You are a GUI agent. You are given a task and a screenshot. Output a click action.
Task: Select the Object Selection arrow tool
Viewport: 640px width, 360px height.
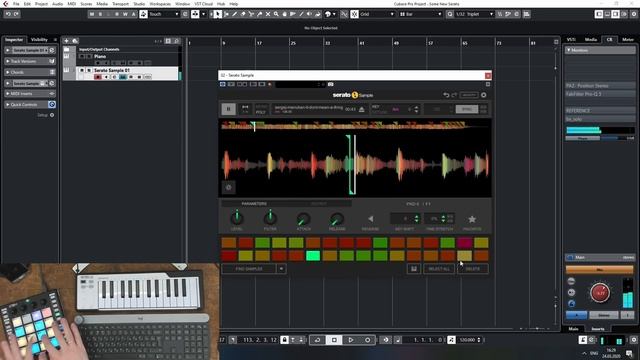(218, 14)
